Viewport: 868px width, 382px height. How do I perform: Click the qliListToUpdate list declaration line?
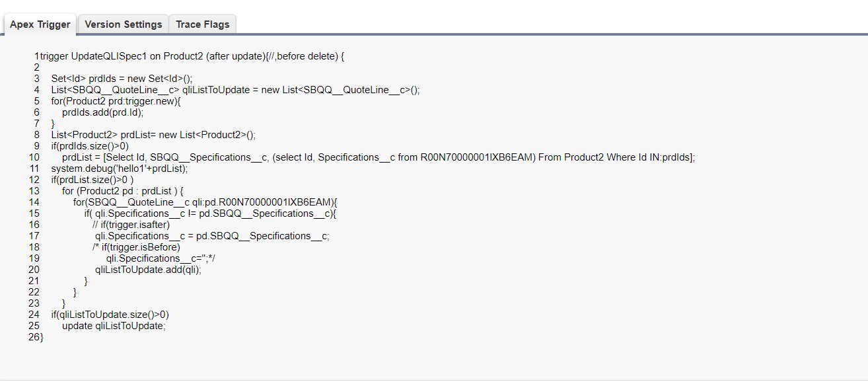[x=235, y=90]
